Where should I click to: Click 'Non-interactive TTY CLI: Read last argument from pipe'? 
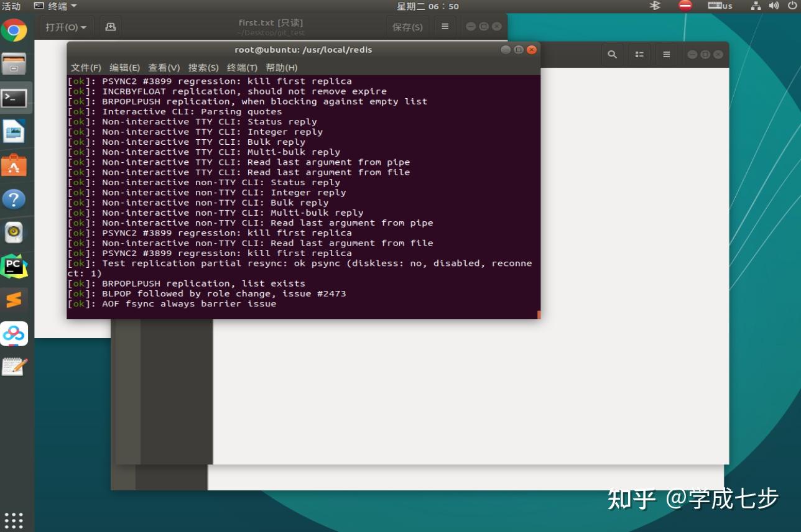pos(256,162)
